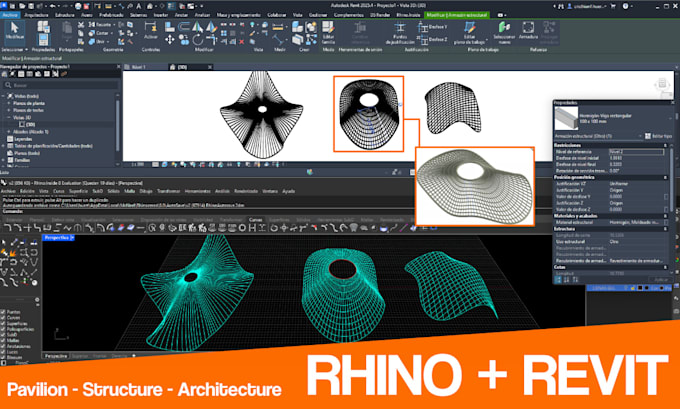The image size is (680, 409).
Task: Open Rhino Ayuda menu
Action: tap(288, 191)
